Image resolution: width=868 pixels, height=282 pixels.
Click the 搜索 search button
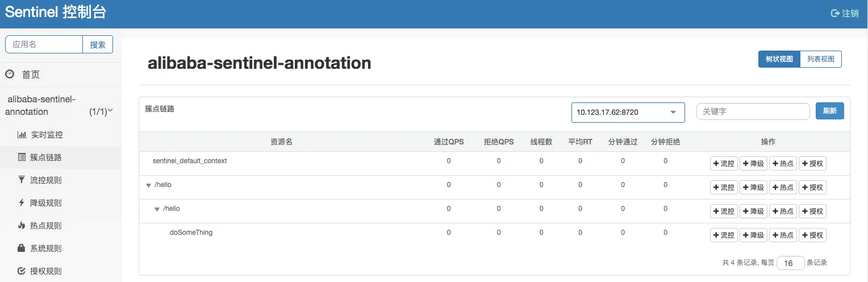click(x=98, y=44)
